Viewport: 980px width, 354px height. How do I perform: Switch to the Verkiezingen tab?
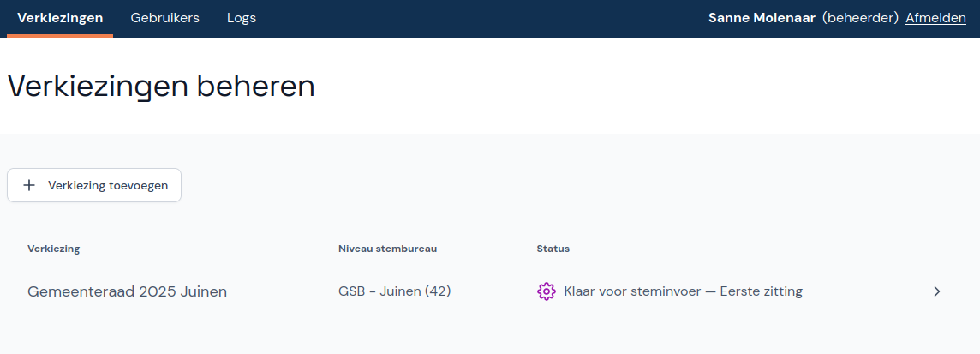(x=60, y=18)
